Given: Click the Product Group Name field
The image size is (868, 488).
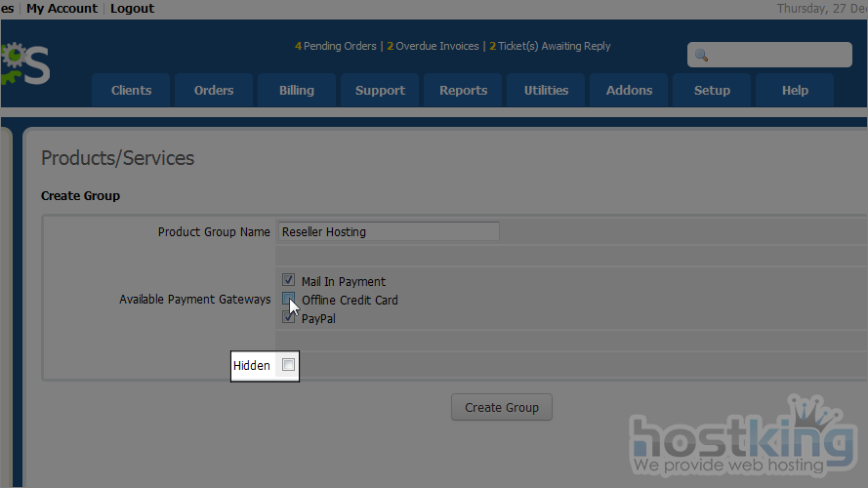Looking at the screenshot, I should coord(388,232).
